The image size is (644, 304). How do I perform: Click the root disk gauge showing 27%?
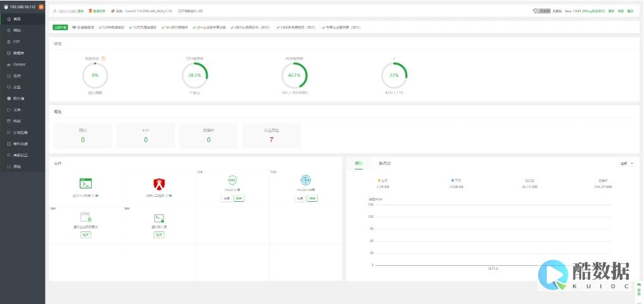click(x=394, y=76)
